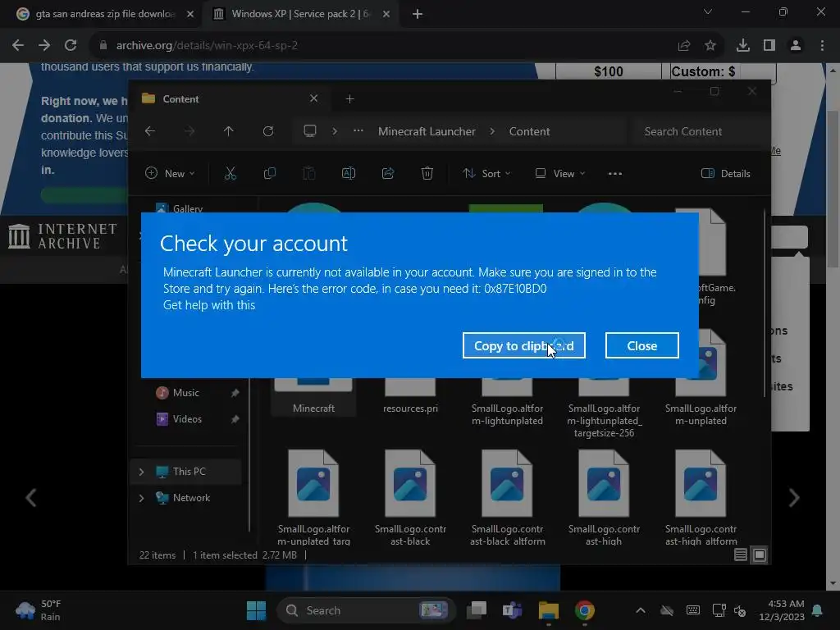Close the Content tab in File Explorer
The width and height of the screenshot is (840, 630).
(314, 98)
